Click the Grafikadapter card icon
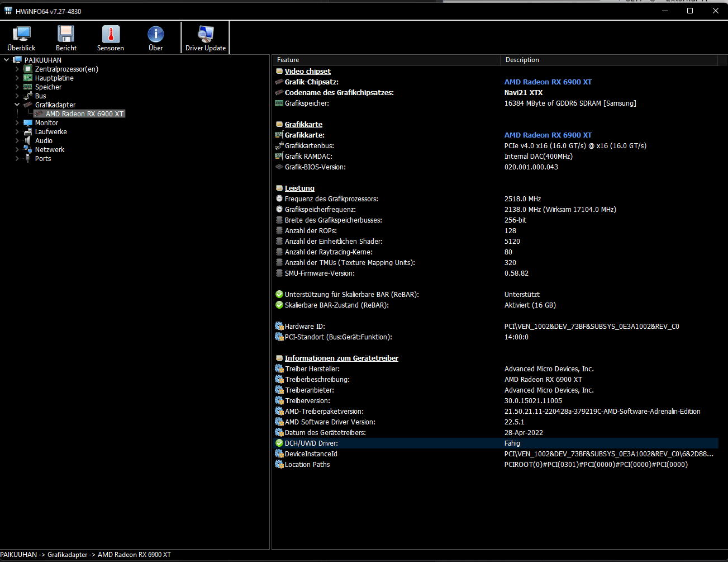Viewport: 728px width, 562px height. click(x=28, y=105)
